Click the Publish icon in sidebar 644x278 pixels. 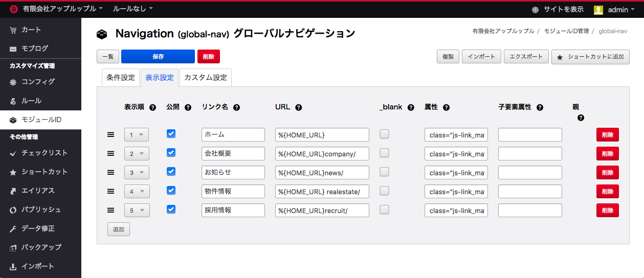point(13,210)
